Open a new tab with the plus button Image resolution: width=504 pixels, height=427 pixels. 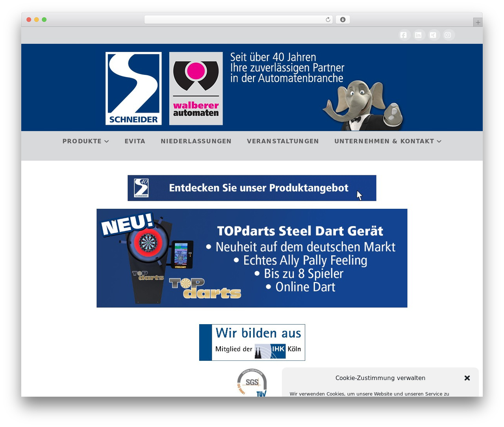(x=478, y=22)
